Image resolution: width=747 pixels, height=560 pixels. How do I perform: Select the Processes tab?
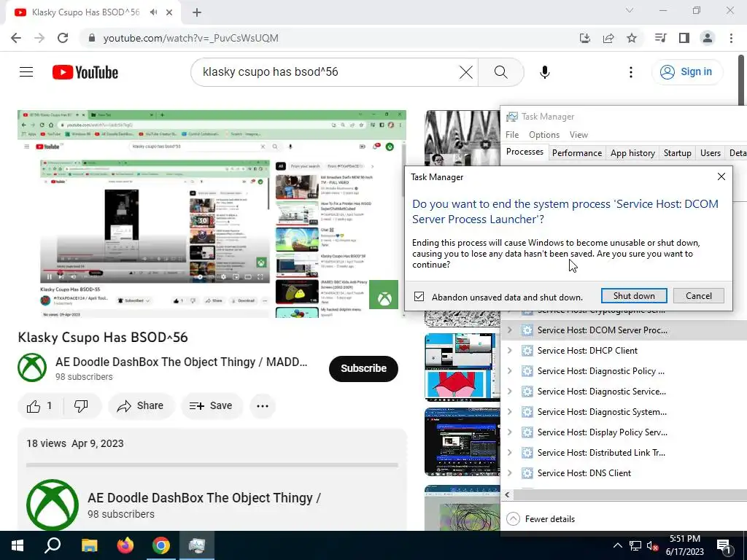tap(525, 152)
